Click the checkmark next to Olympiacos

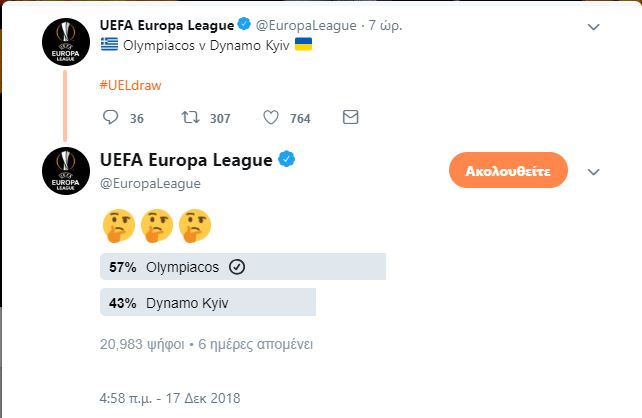(237, 267)
